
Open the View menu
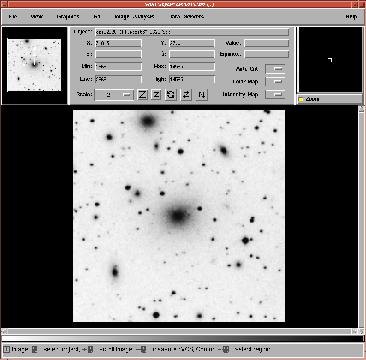[36, 16]
